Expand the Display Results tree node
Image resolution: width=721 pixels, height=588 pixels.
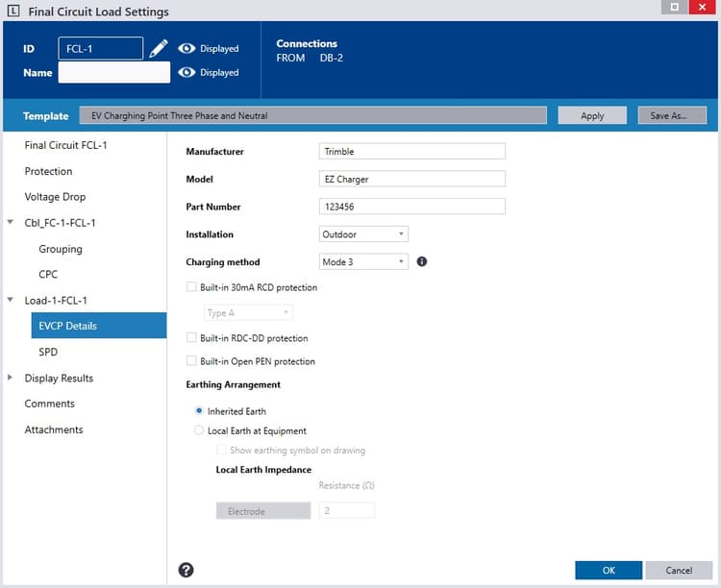click(x=12, y=379)
